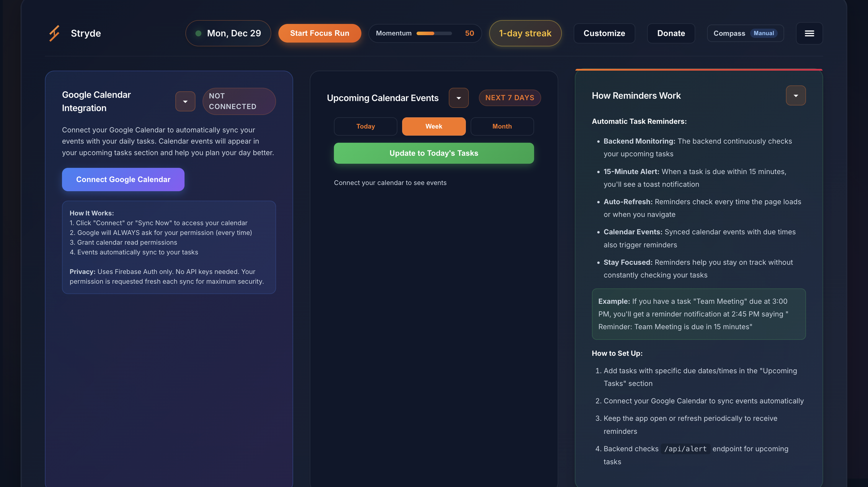This screenshot has width=868, height=487.
Task: Switch to the Month view
Action: coord(502,126)
